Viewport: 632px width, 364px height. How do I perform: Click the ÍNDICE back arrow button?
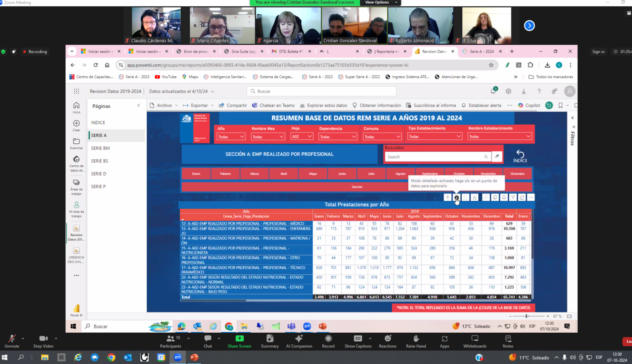point(520,156)
